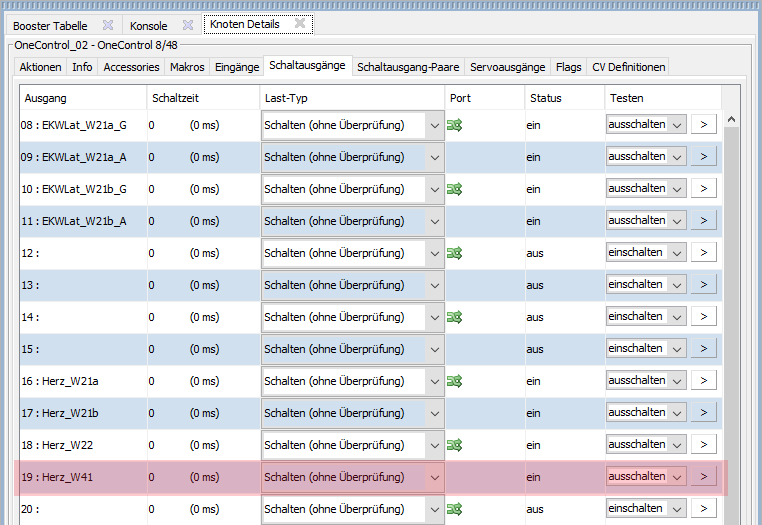Close the Konsole tab

tap(187, 25)
